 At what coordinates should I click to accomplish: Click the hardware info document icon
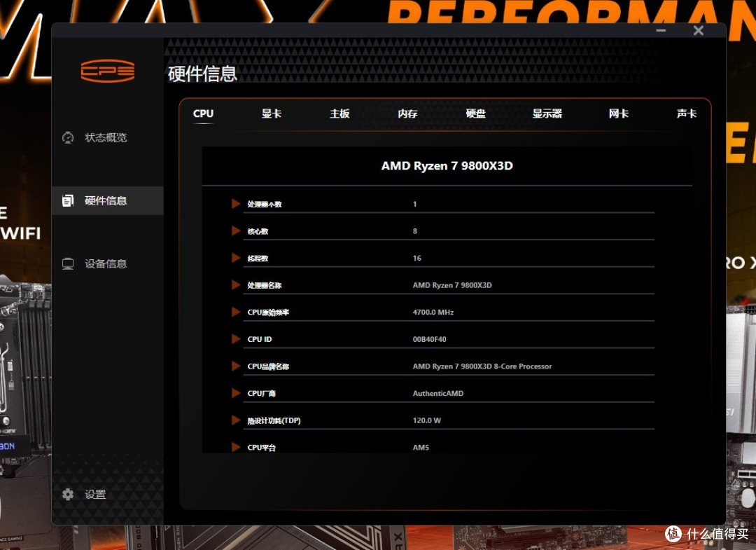coord(68,200)
